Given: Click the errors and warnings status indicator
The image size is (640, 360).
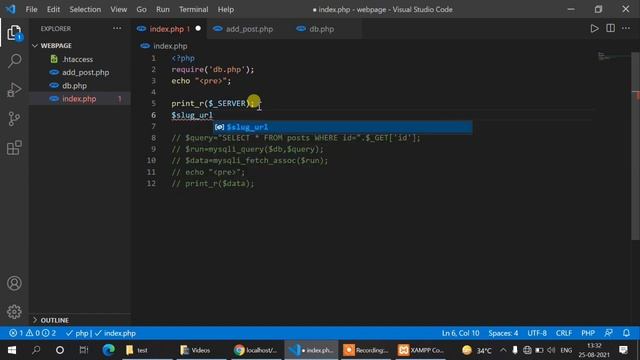Looking at the screenshot, I should point(33,333).
